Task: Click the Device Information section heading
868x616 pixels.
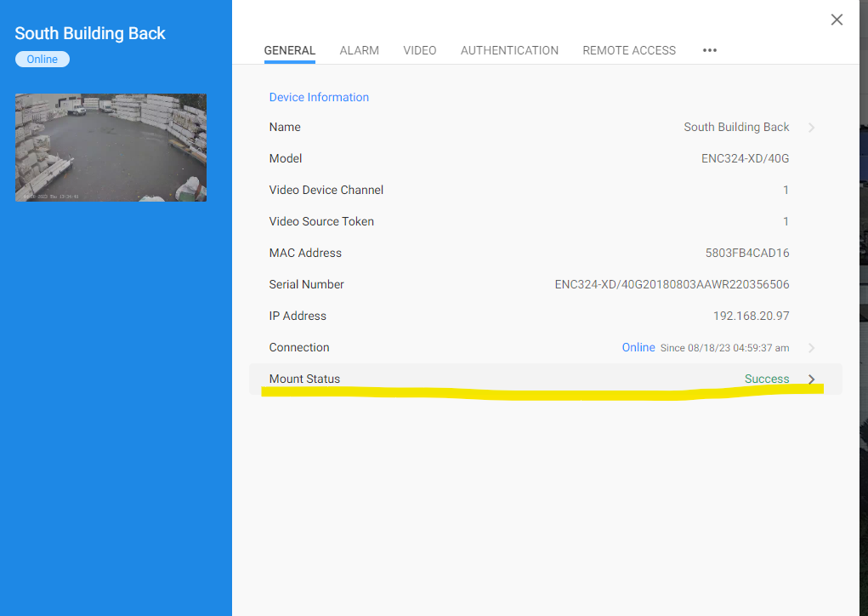Action: click(x=319, y=97)
